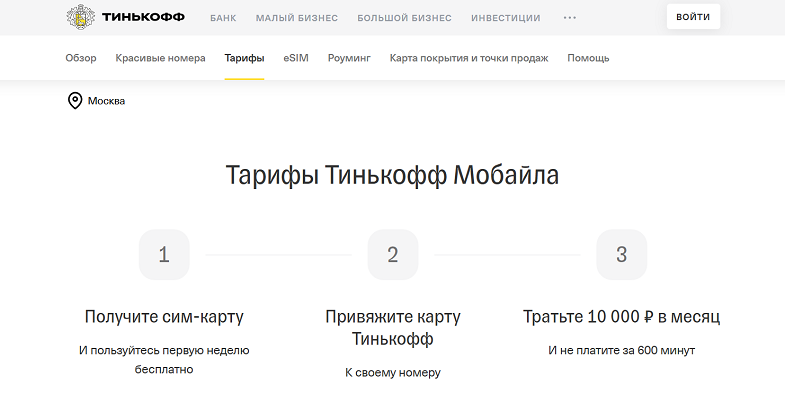Click И не платите за 600 минут
This screenshot has width=785, height=394.
(621, 350)
